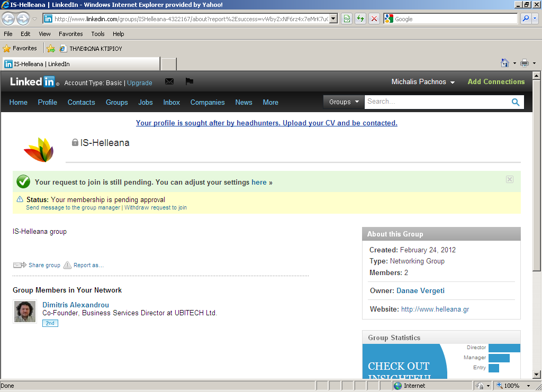Open the Favorites menu

tap(70, 34)
